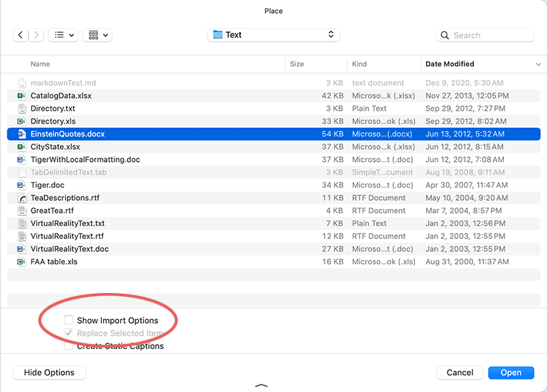547x392 pixels.
Task: Click the RTF icon beside TeaDescriptions.rtf
Action: click(x=22, y=198)
